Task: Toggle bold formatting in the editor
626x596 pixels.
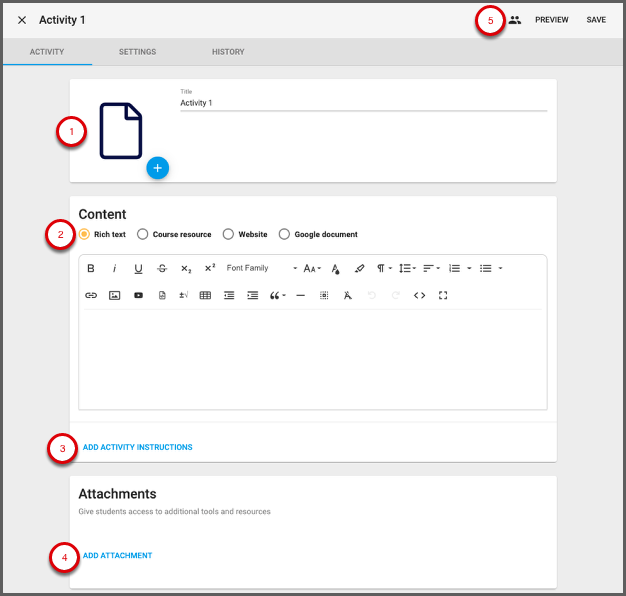Action: (x=91, y=268)
